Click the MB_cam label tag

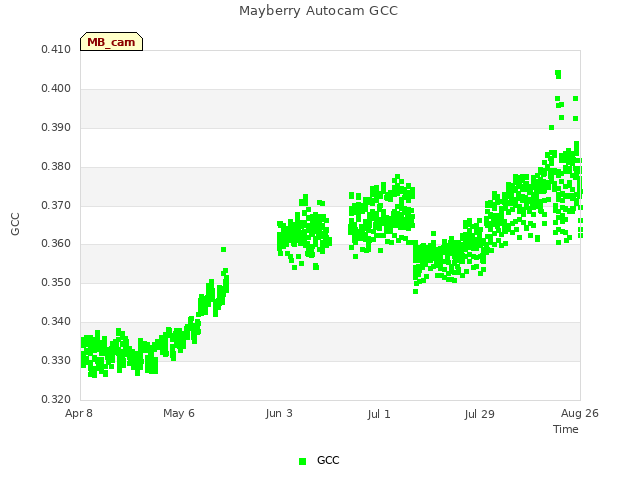point(111,42)
